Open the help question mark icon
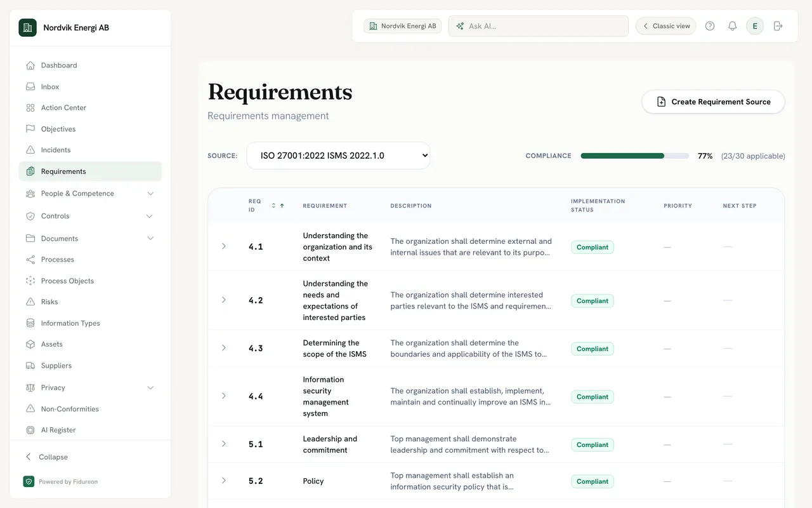812x508 pixels. coord(710,26)
